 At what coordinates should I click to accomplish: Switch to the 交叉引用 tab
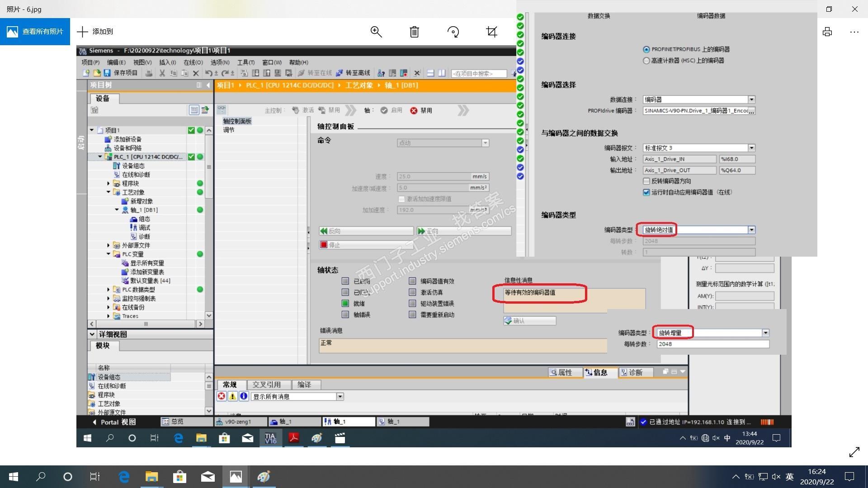tap(266, 385)
